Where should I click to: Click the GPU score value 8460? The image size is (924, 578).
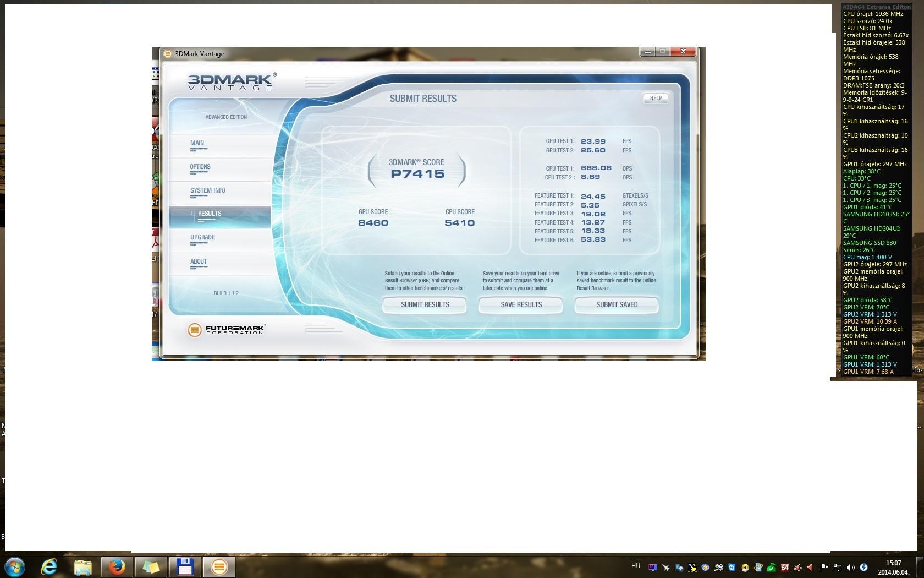373,223
